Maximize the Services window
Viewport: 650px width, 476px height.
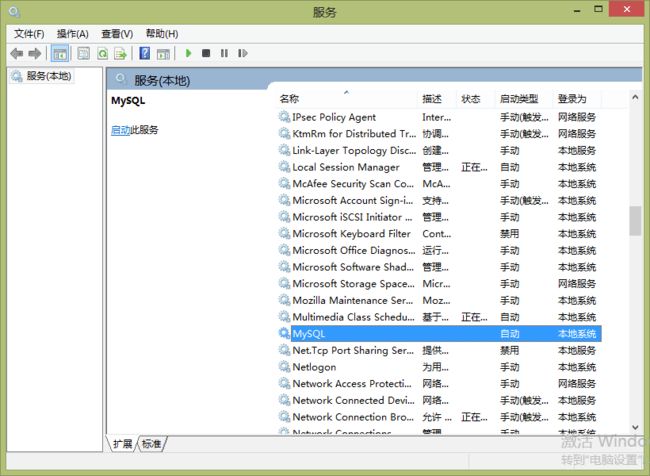click(598, 9)
